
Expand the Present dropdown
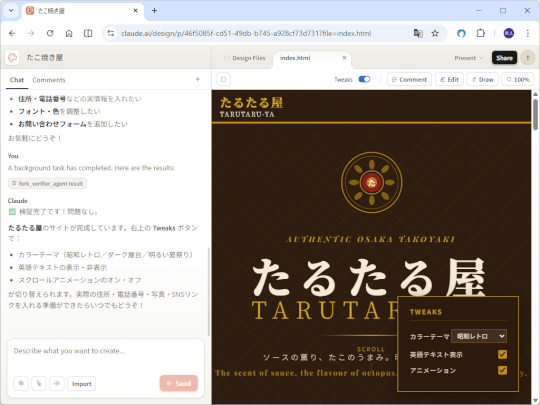pos(468,58)
